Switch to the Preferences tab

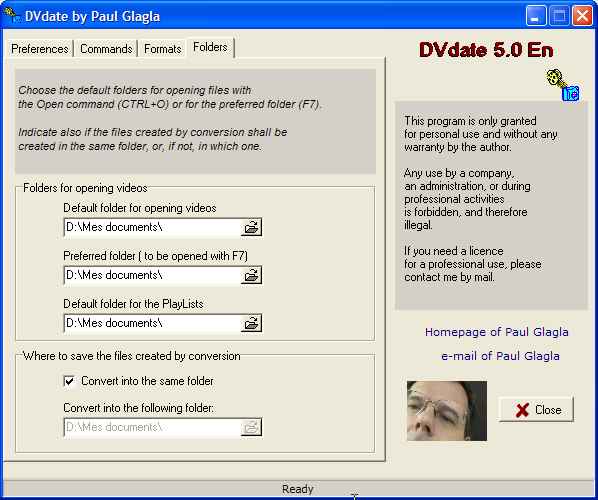tap(40, 49)
